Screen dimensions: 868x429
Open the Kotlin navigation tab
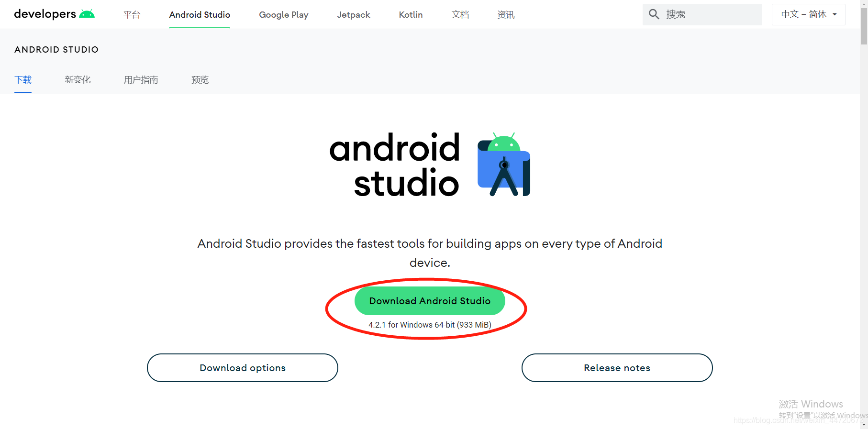click(411, 15)
